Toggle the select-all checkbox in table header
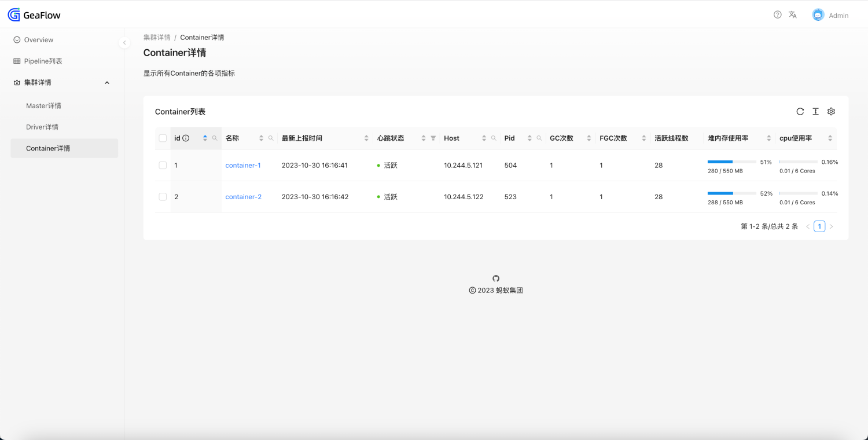Viewport: 868px width, 440px height. [x=163, y=138]
